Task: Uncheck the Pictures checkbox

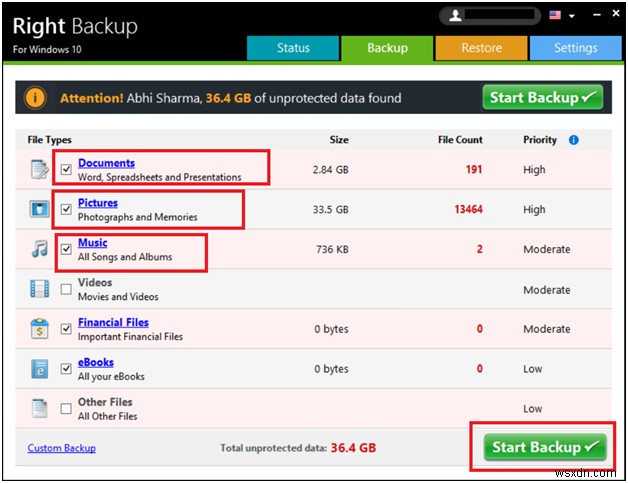Action: pos(66,209)
